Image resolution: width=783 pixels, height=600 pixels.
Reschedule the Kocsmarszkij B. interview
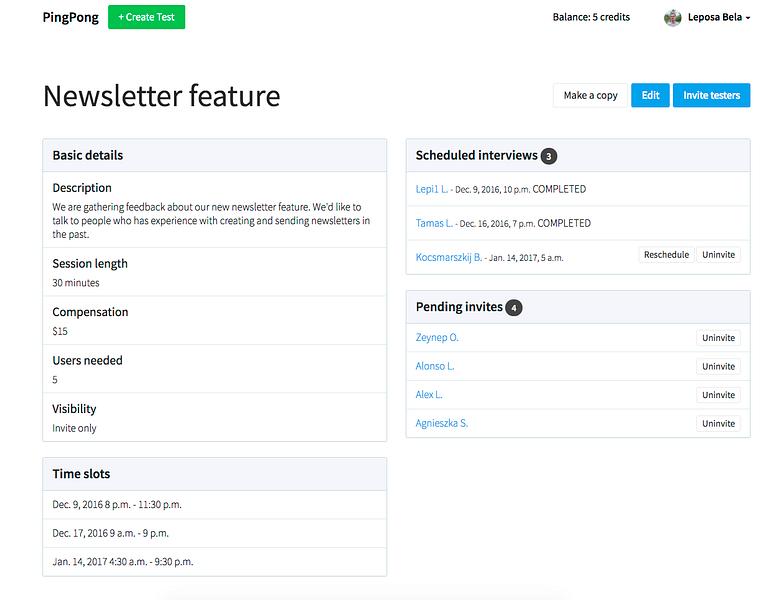(666, 255)
